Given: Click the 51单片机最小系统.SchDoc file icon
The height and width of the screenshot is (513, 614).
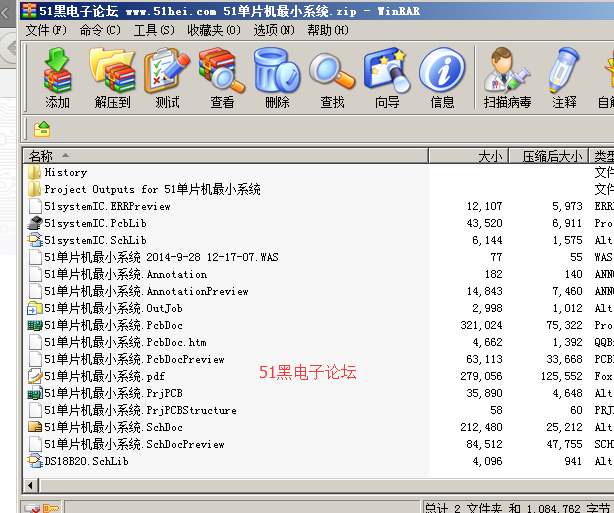Looking at the screenshot, I should pyautogui.click(x=34, y=427).
